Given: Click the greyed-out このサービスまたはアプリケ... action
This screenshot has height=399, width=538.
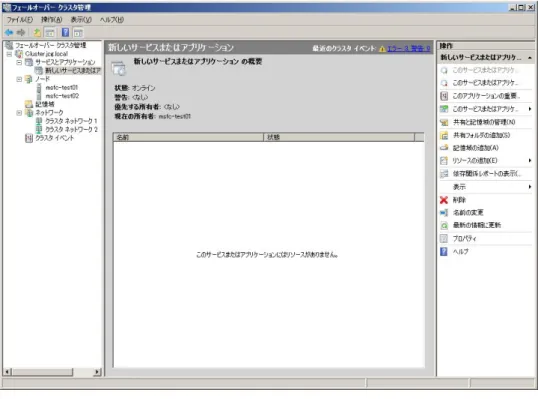Looking at the screenshot, I should (x=486, y=70).
